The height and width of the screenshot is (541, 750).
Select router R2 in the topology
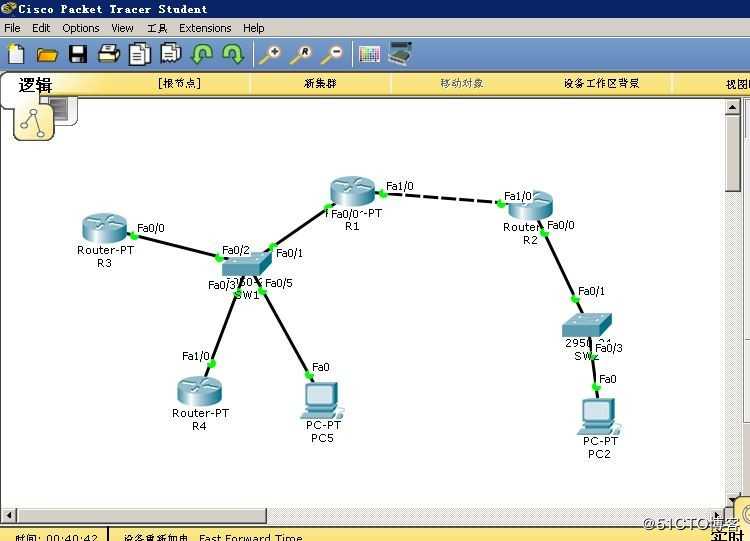[x=530, y=207]
